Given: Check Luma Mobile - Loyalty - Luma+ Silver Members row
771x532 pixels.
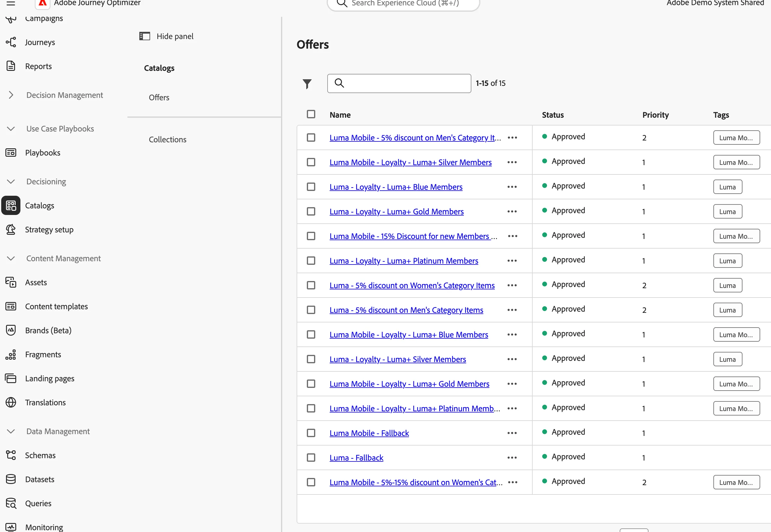Looking at the screenshot, I should pos(311,162).
